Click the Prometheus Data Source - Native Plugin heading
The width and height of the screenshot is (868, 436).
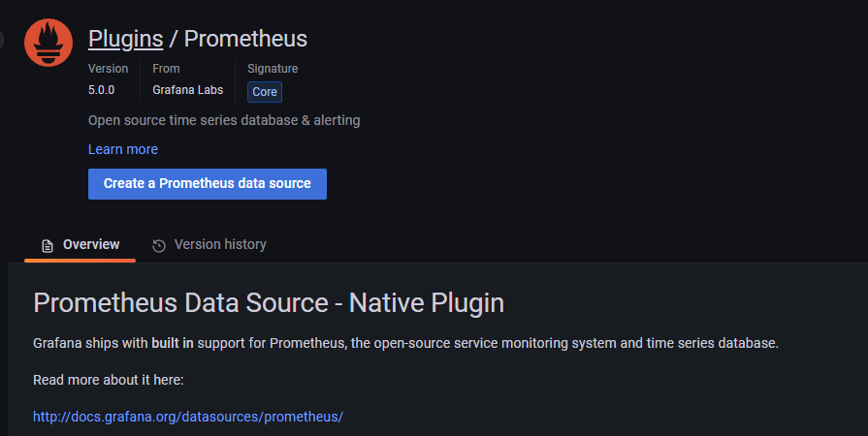pyautogui.click(x=269, y=302)
